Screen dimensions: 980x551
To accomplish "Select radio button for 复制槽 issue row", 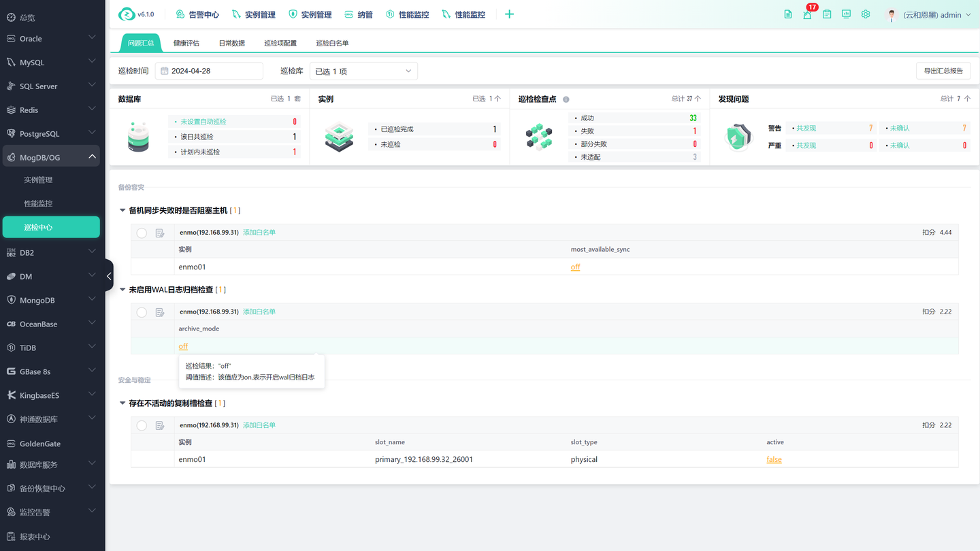I will pos(142,426).
